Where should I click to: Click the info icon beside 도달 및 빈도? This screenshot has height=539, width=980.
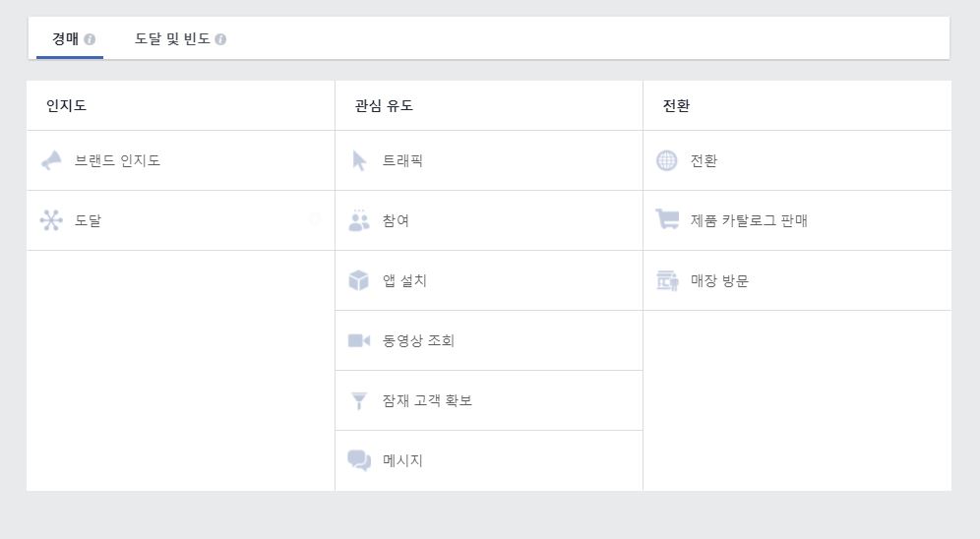click(x=220, y=39)
